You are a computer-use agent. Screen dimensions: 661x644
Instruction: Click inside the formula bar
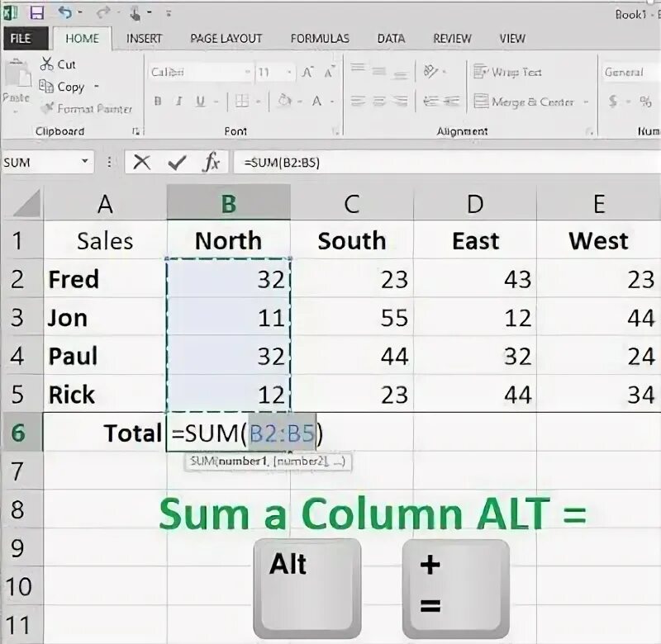pyautogui.click(x=447, y=162)
